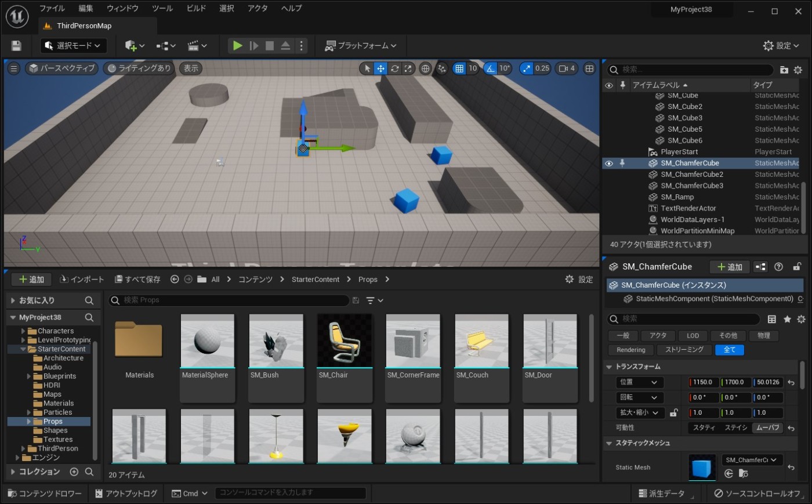This screenshot has height=504, width=812.
Task: Click the Stop simulation button in the toolbar
Action: pos(270,46)
